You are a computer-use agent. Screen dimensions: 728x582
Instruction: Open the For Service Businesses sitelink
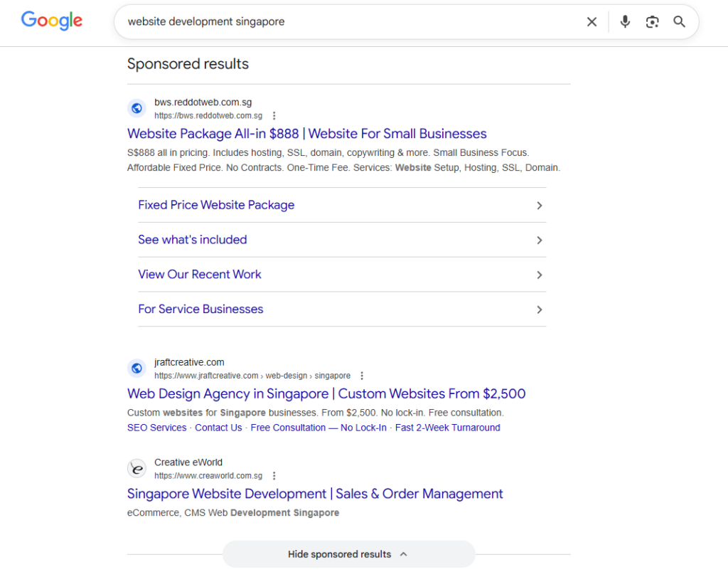tap(200, 309)
